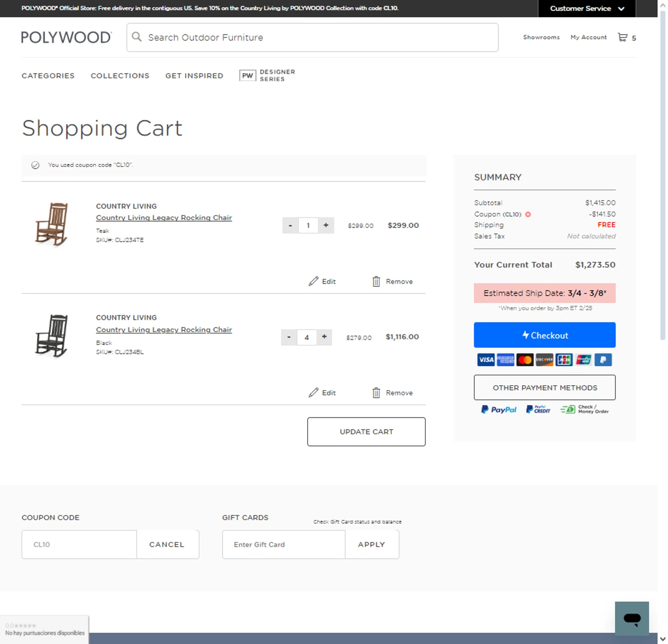Remove the CL10 coupon via red x icon
Screen dimensions: 668x644
[528, 214]
